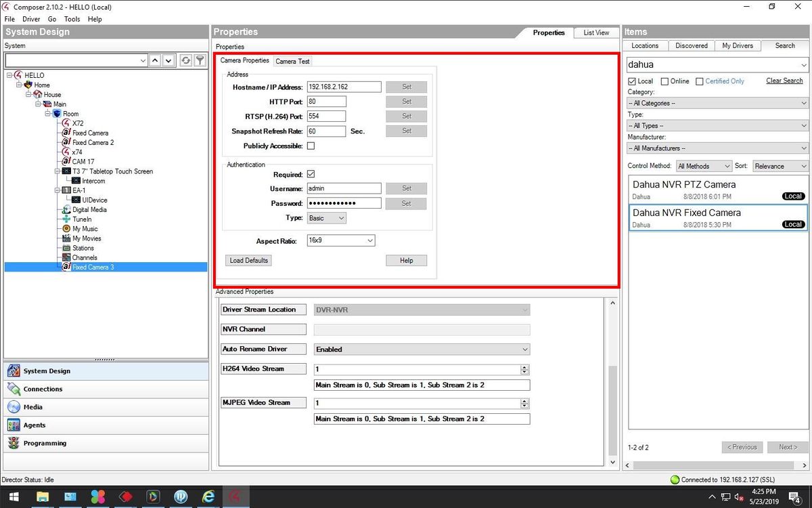Open the Agents section icon
Viewport: 812px width, 508px height.
click(x=14, y=425)
